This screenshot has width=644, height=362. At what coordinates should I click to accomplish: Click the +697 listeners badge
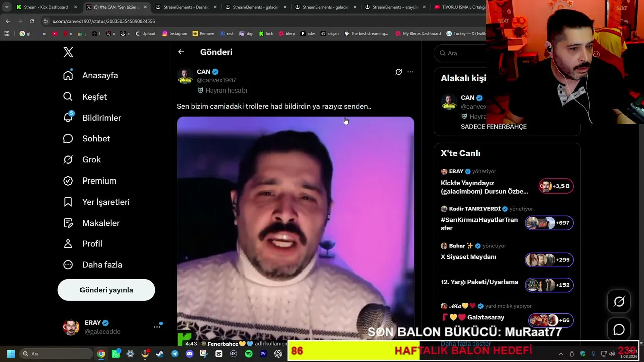549,223
